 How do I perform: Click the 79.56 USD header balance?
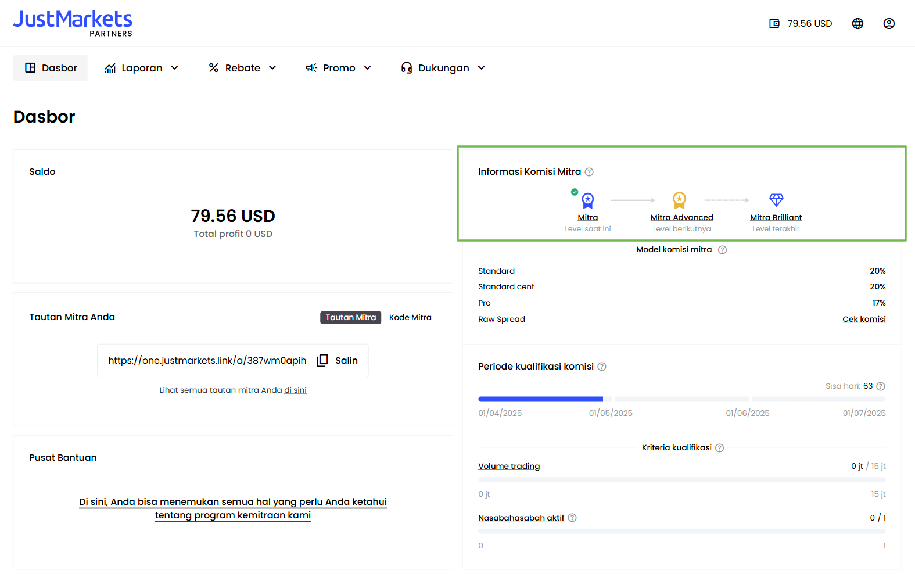(810, 24)
